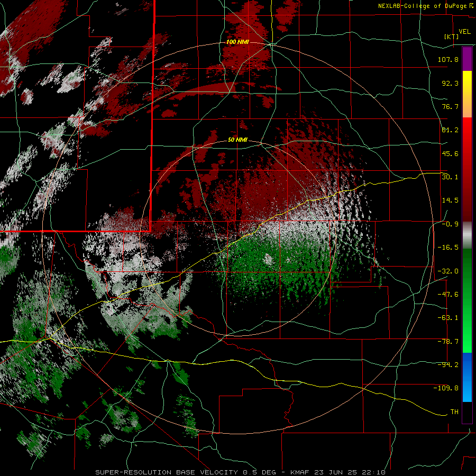
Task: Click the -0.9 value on velocity scale
Action: (450, 224)
